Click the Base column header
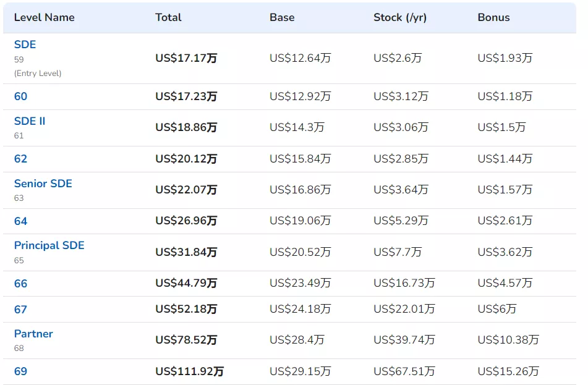This screenshot has width=588, height=385. [282, 17]
